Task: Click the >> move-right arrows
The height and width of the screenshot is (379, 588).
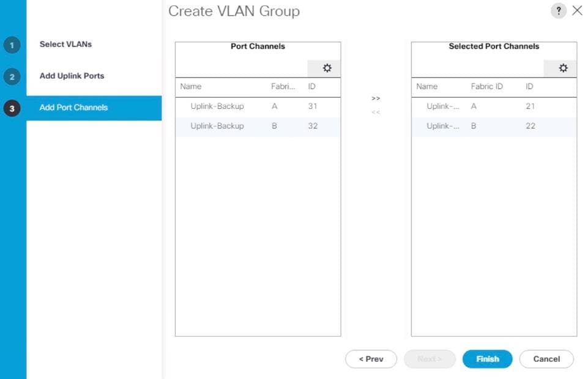Action: pyautogui.click(x=376, y=98)
